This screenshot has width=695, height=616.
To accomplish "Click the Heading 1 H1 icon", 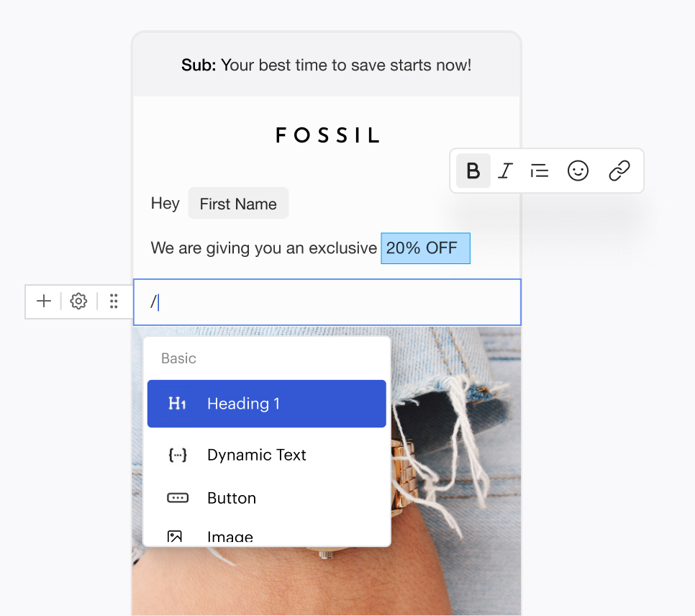I will pyautogui.click(x=177, y=404).
